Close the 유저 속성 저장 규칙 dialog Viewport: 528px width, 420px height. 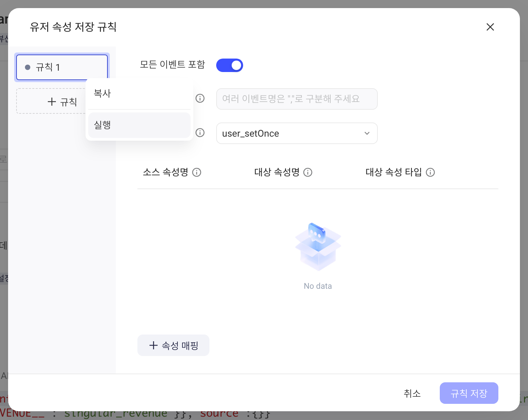click(x=490, y=27)
